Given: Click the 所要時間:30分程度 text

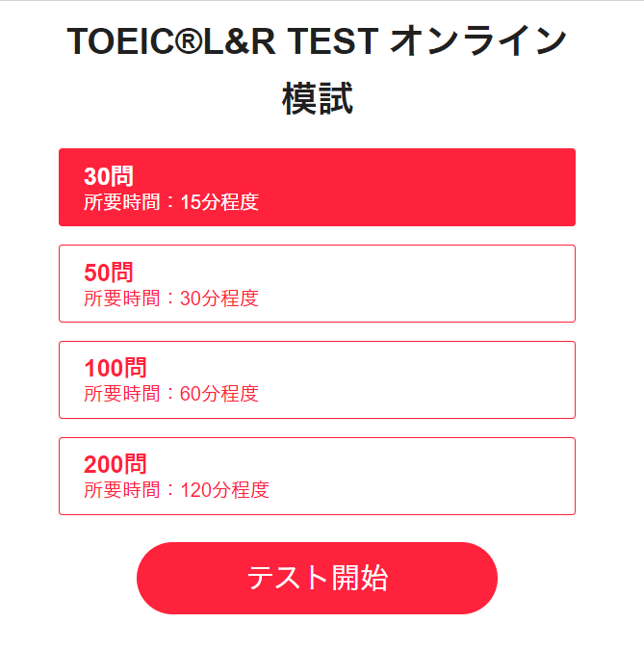Looking at the screenshot, I should pos(171,299).
